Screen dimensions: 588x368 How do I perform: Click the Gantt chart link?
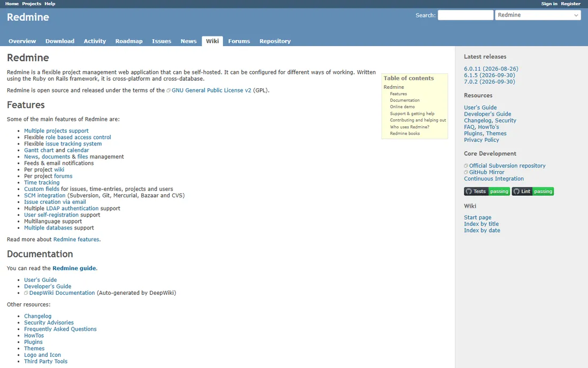(x=39, y=150)
